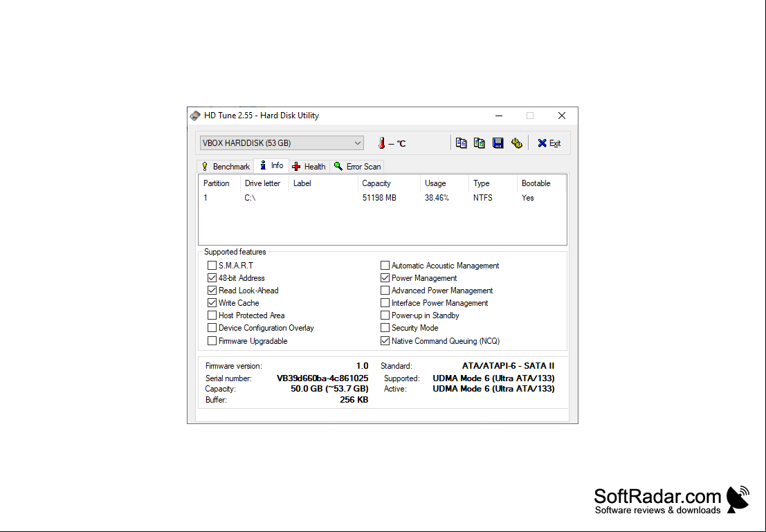Viewport: 766px width, 532px height.
Task: Click the serial number VB39d660ba-4c861025
Action: point(322,378)
